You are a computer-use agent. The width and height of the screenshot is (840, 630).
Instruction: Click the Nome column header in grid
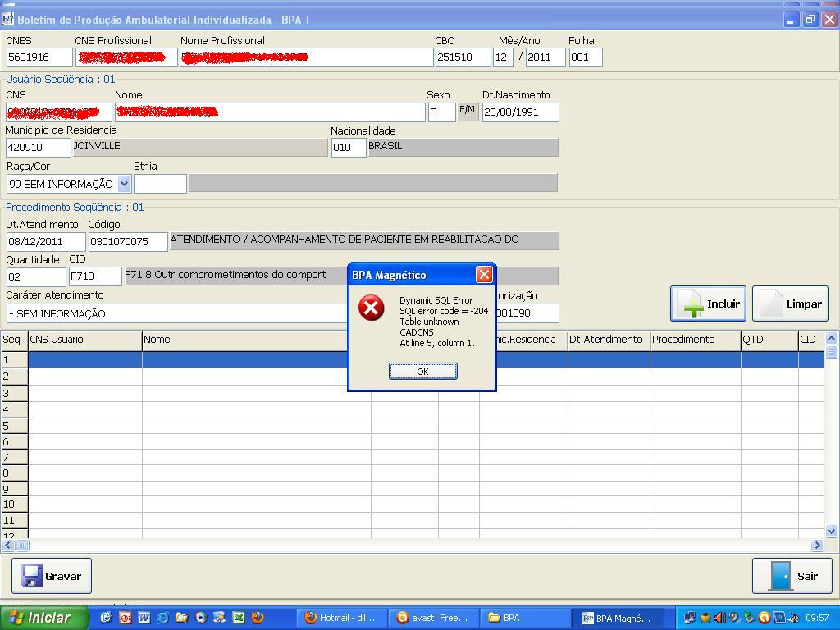tap(257, 340)
